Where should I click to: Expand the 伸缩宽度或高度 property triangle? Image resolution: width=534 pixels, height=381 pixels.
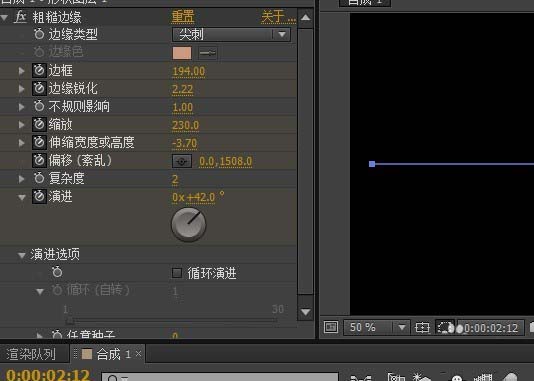coord(21,143)
